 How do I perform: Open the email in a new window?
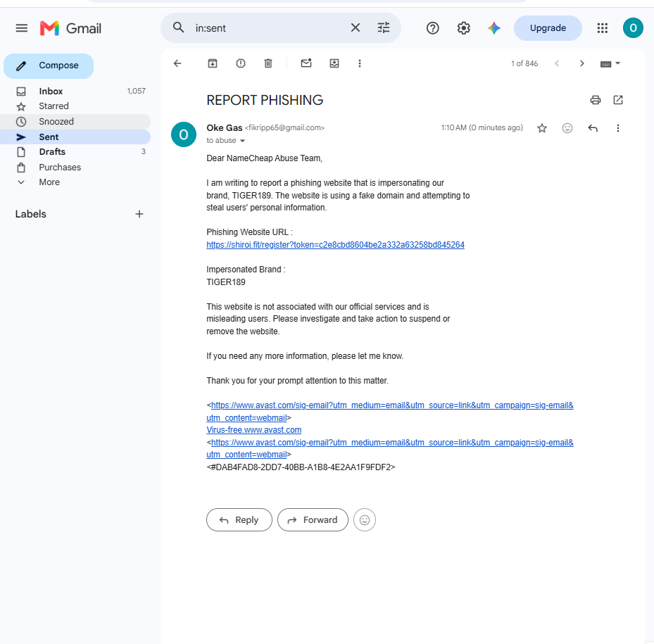click(x=618, y=100)
